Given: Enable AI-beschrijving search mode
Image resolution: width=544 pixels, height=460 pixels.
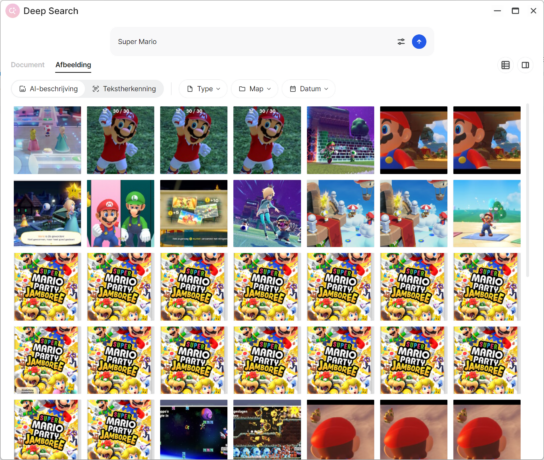Looking at the screenshot, I should click(48, 89).
